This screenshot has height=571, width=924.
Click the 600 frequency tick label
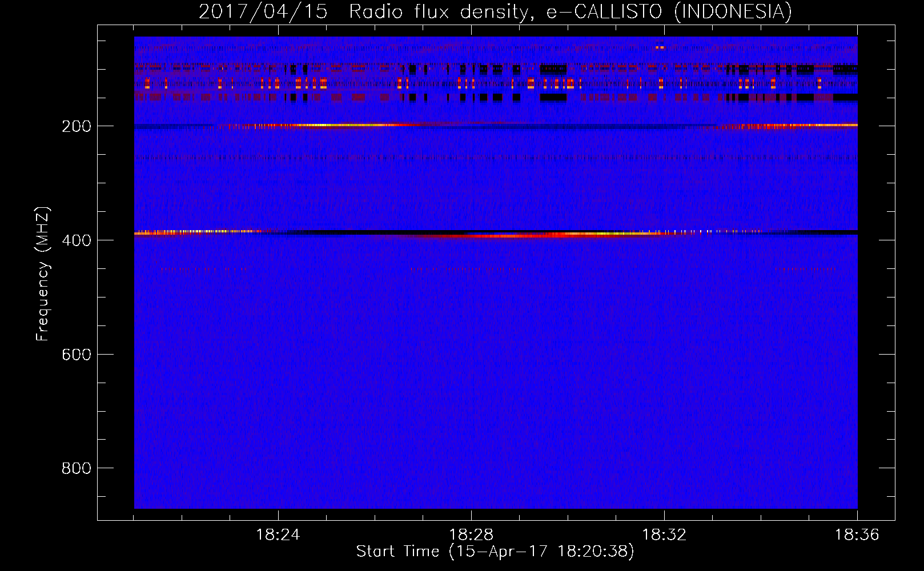click(77, 355)
